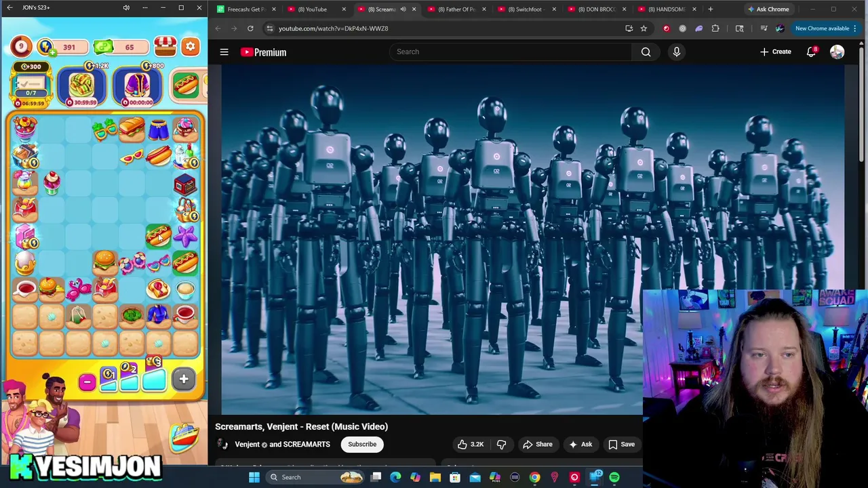Mute the phone mirror audio
Viewport: 868px width, 488px height.
coord(126,7)
